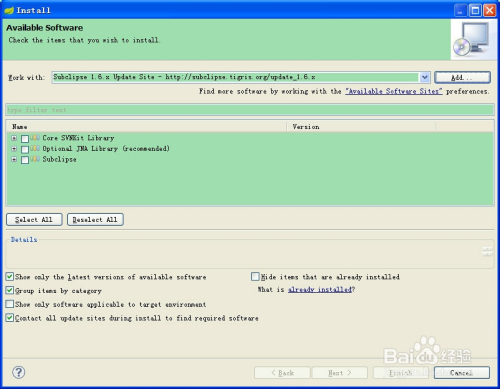Click the Work with site text field
Screen dimensions: 500x389
tap(235, 77)
